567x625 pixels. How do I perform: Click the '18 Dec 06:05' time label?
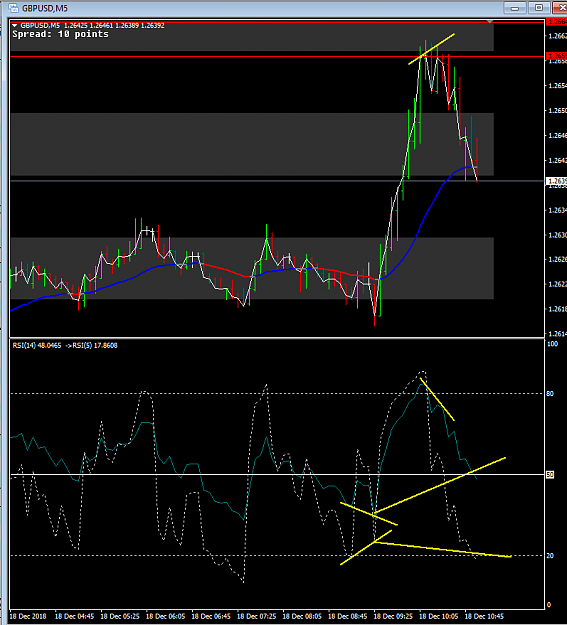[165, 616]
